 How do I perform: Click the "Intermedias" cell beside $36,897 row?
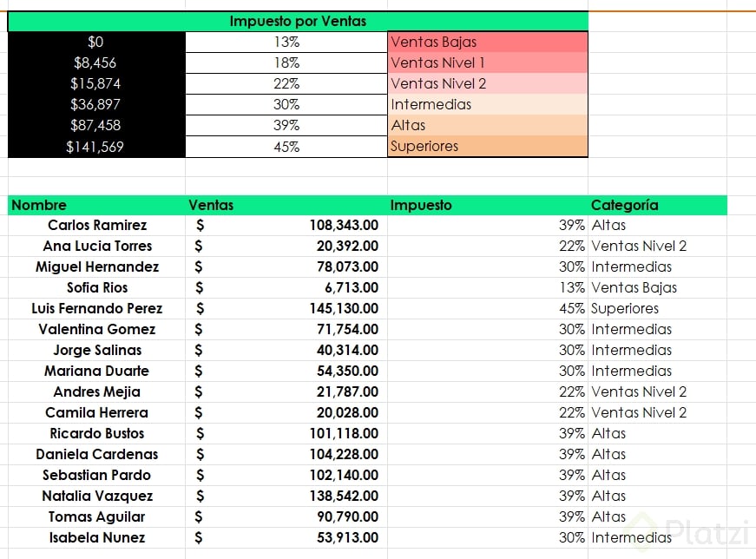pyautogui.click(x=487, y=104)
